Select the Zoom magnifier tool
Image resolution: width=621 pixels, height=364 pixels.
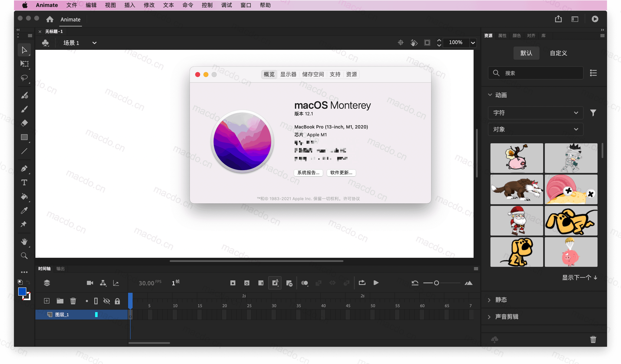point(24,256)
